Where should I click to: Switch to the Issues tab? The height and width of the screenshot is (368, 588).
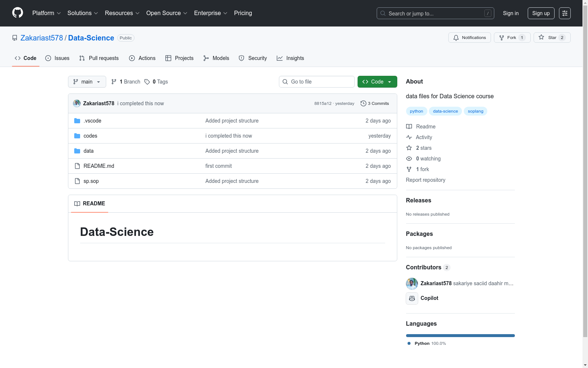(57, 58)
